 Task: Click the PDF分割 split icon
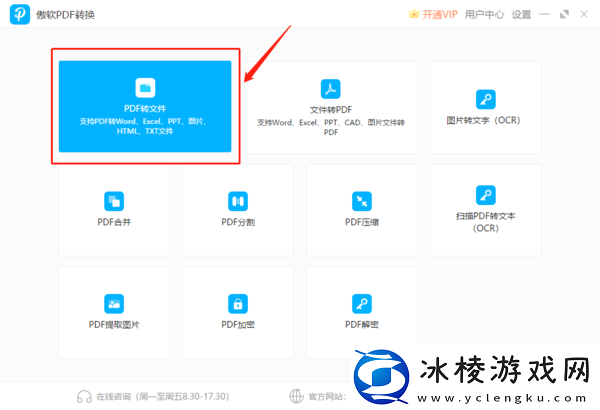[238, 201]
